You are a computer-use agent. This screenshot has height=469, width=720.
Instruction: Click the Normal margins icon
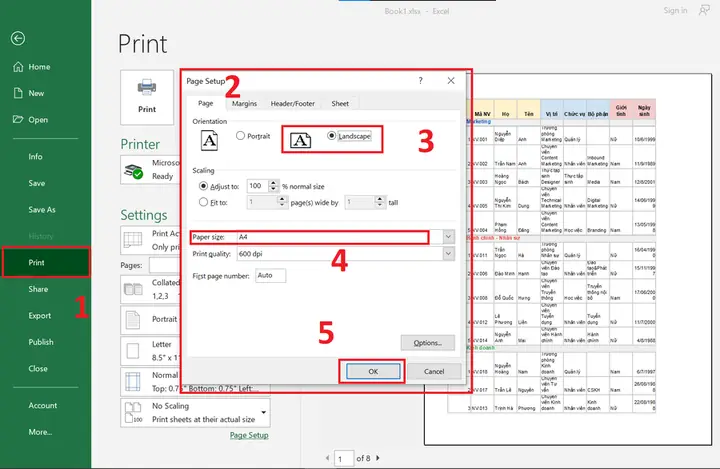click(133, 382)
